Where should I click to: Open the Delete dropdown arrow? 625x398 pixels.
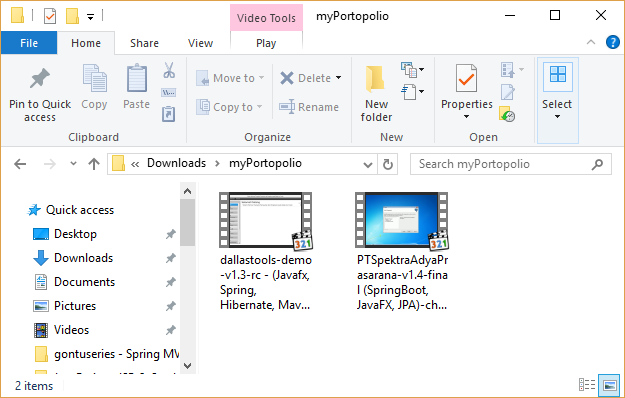pos(338,78)
